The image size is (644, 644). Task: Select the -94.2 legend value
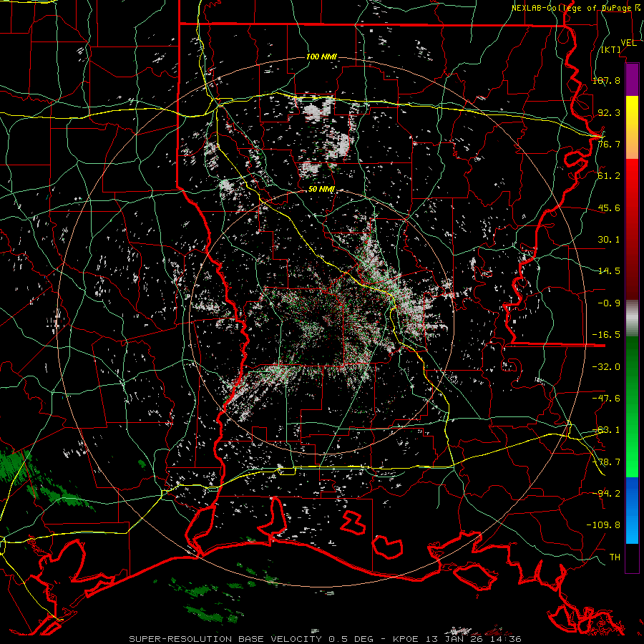point(606,493)
